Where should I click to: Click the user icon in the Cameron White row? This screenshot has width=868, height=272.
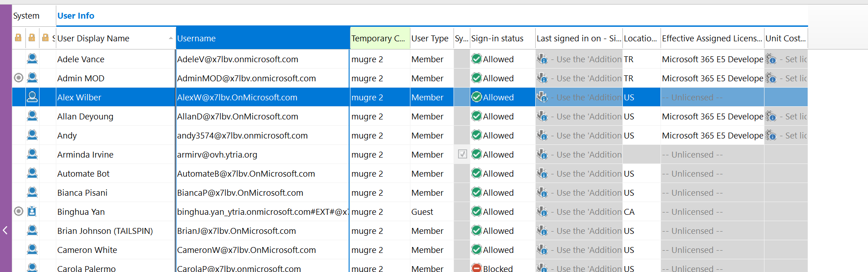point(32,250)
